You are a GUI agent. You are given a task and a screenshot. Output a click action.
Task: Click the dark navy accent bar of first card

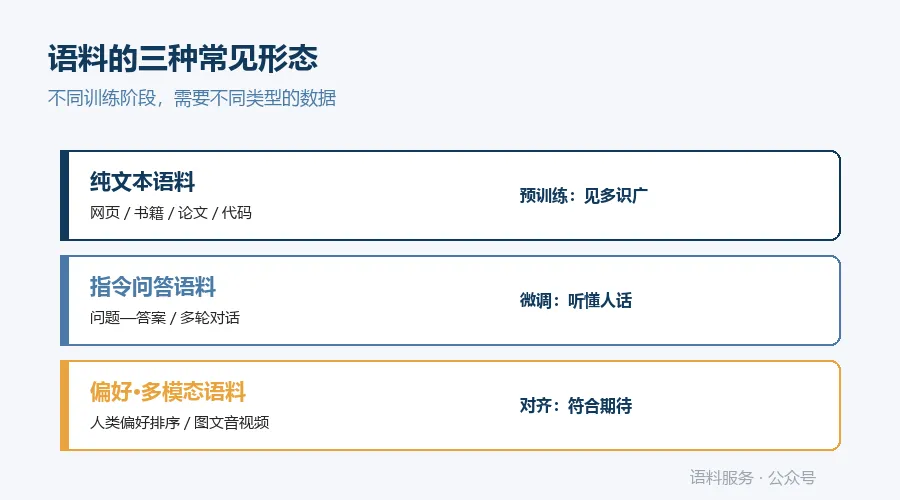(x=64, y=196)
